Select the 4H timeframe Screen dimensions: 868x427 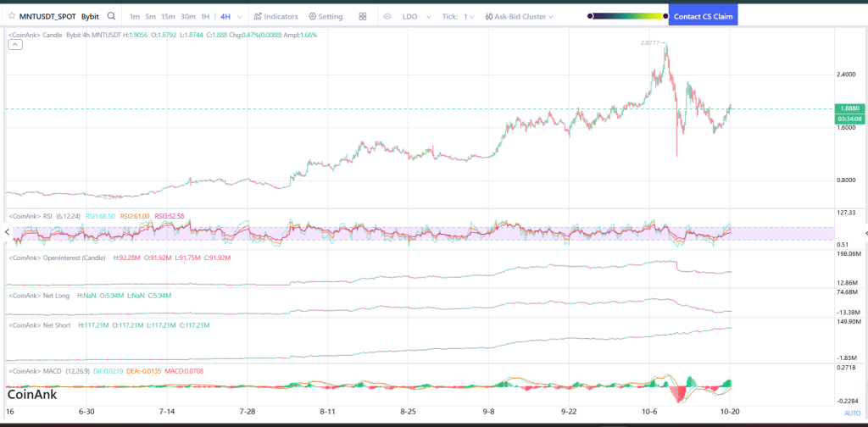pos(225,16)
